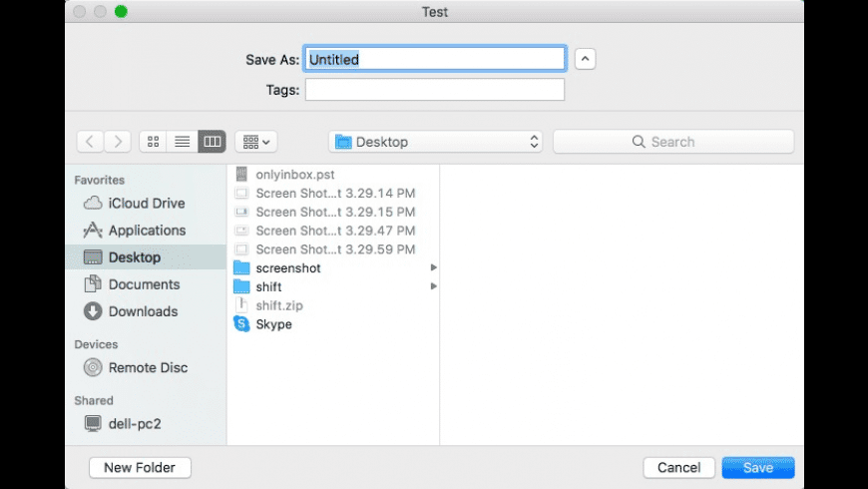The width and height of the screenshot is (868, 489).
Task: Click the forward navigation arrow
Action: coord(118,142)
